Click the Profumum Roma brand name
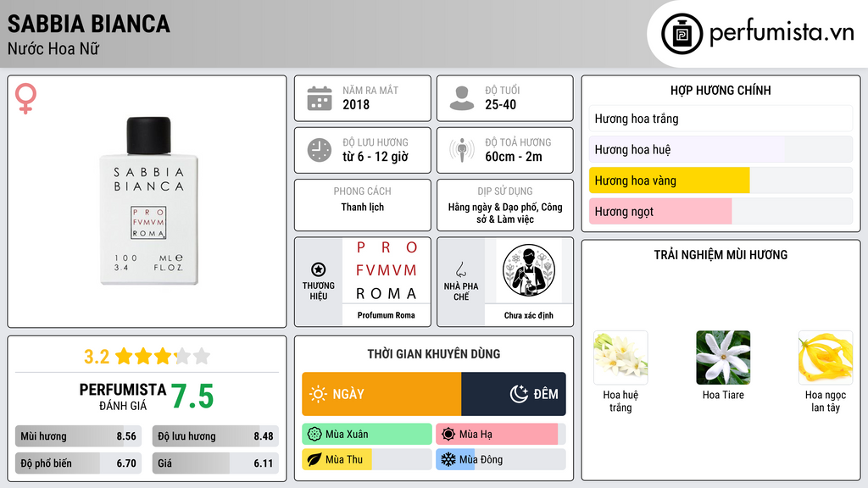This screenshot has width=868, height=488. (x=386, y=315)
